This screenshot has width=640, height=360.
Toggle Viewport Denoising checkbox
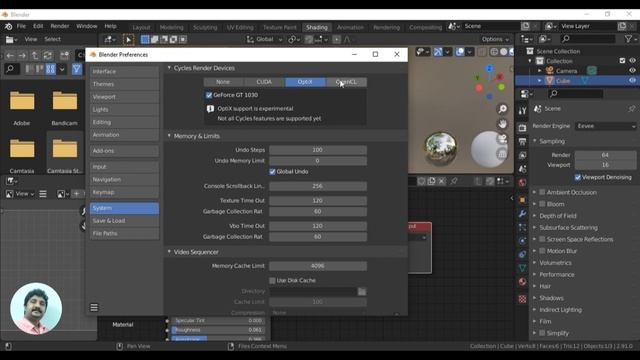tap(578, 177)
